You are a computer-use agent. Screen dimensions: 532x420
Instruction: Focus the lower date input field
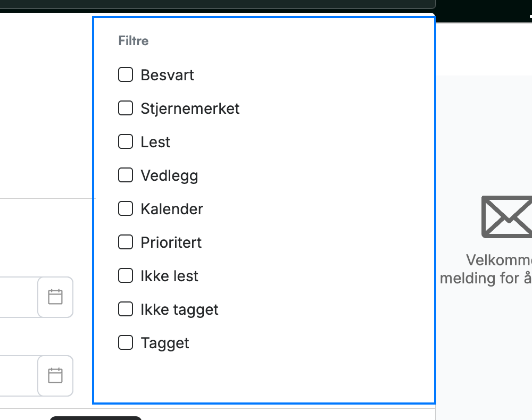[19, 375]
